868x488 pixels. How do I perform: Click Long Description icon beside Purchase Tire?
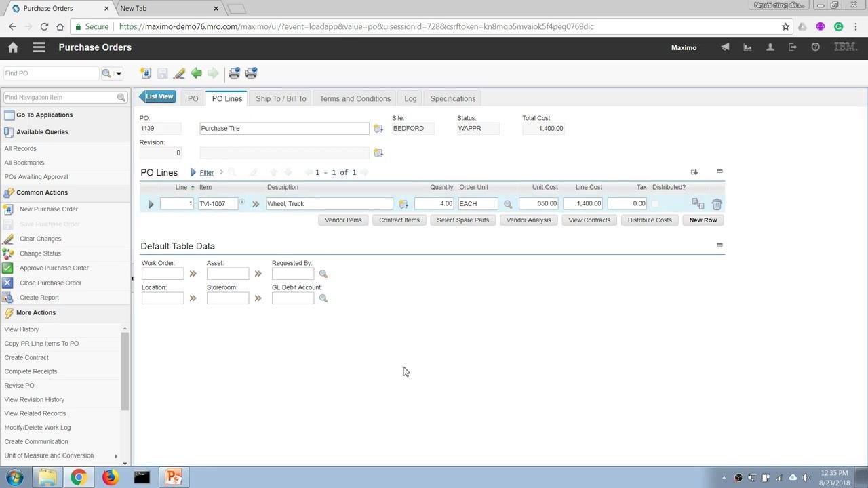[378, 129]
